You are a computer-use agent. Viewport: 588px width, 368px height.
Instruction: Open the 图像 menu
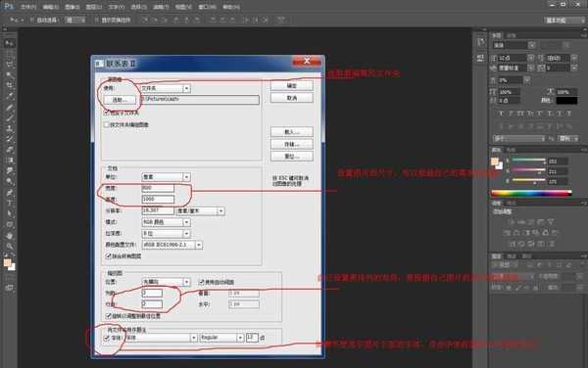(x=73, y=7)
